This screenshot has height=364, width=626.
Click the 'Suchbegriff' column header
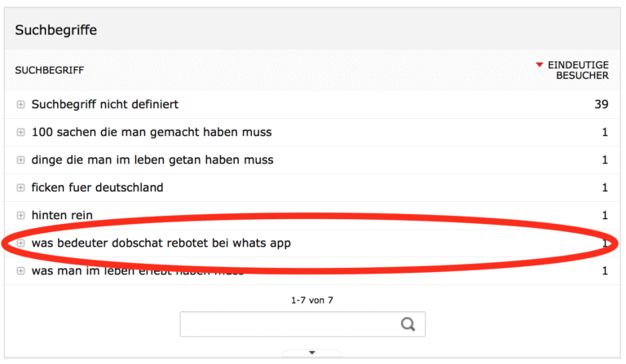(x=49, y=70)
